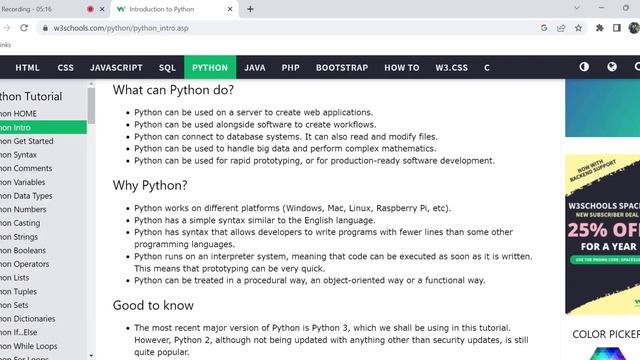Open Python While Loops in sidebar
The image size is (640, 360).
click(43, 346)
